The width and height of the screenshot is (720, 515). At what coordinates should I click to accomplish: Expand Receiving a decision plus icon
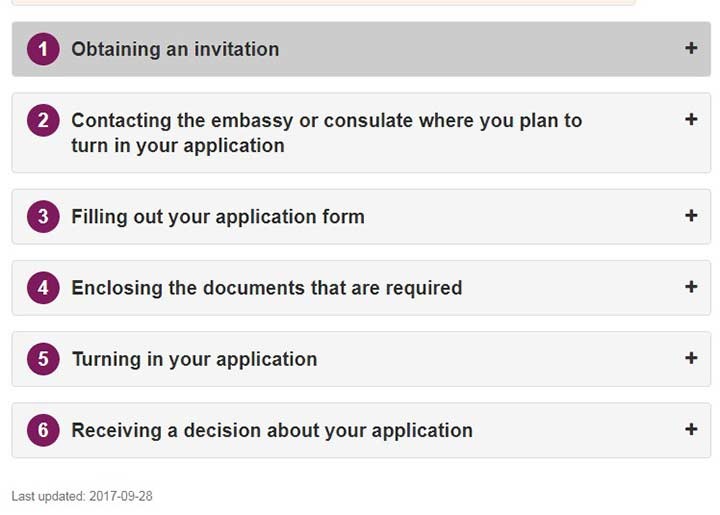691,429
